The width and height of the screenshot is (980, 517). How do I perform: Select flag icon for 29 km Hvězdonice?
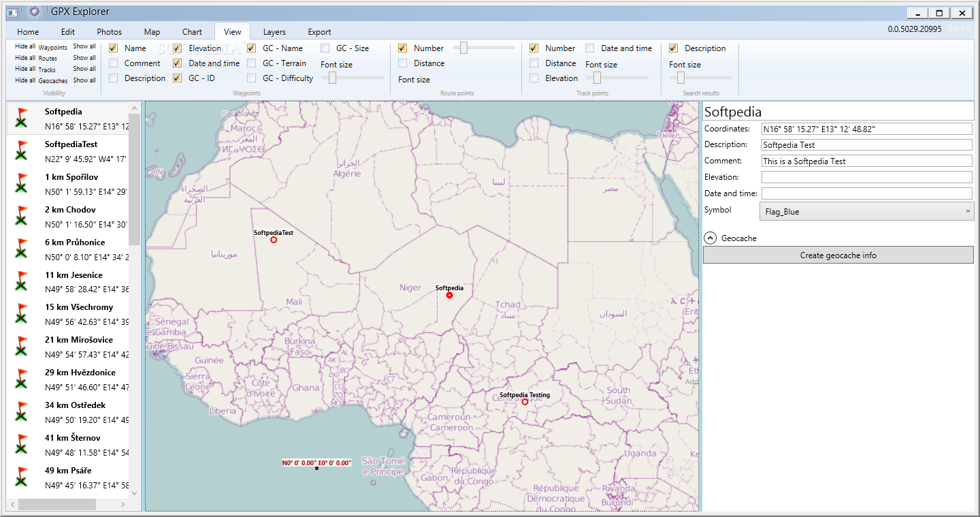click(x=22, y=379)
